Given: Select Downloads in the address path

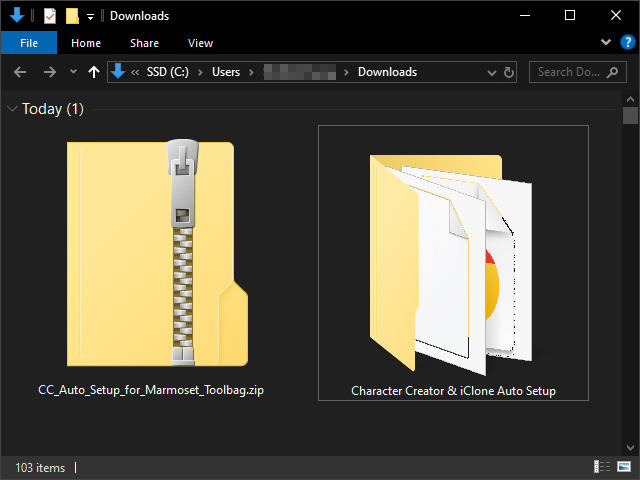Looking at the screenshot, I should click(387, 72).
